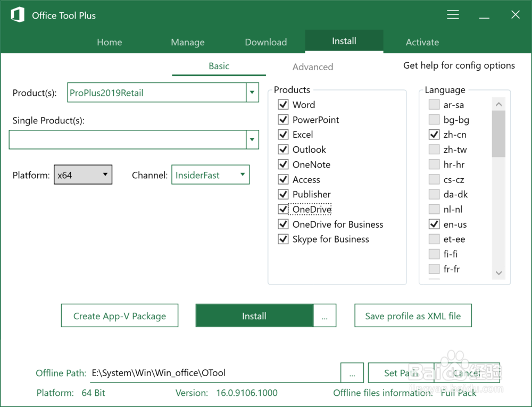Browse offline path with ellipsis button
The image size is (532, 407).
[x=352, y=373]
